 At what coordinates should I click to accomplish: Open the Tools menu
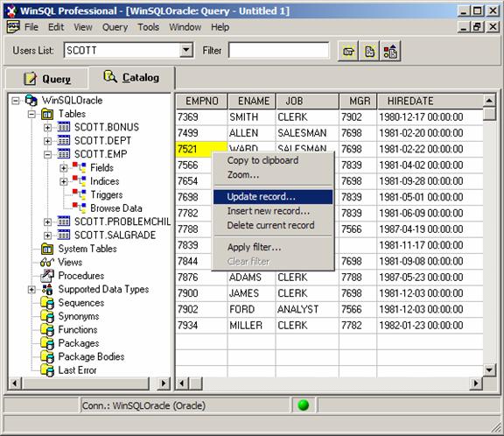[148, 27]
